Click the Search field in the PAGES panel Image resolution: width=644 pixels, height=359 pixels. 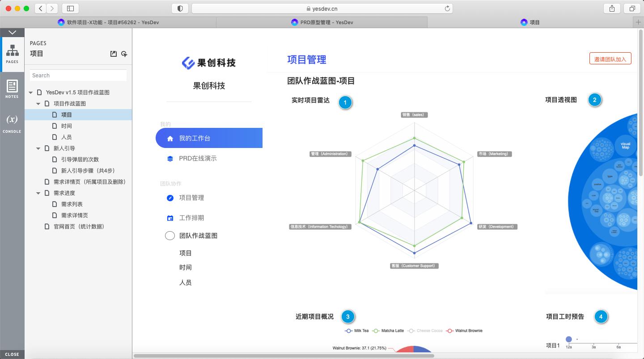tap(78, 75)
